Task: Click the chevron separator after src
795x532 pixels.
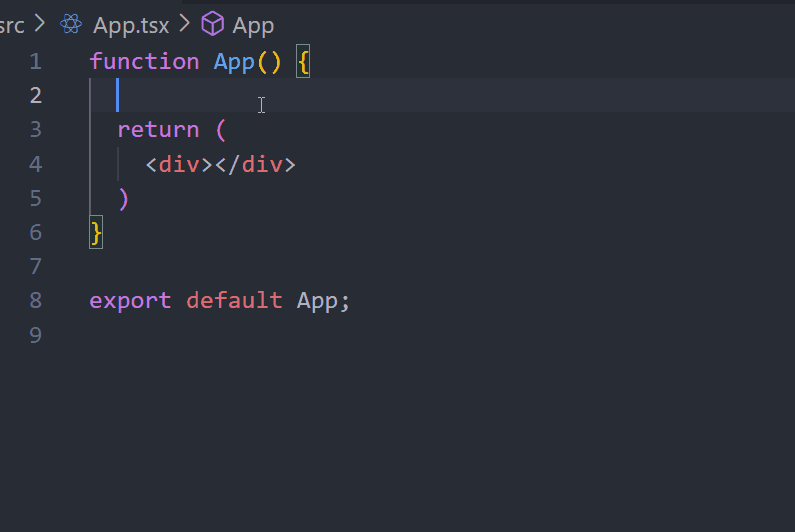Action: (x=40, y=25)
